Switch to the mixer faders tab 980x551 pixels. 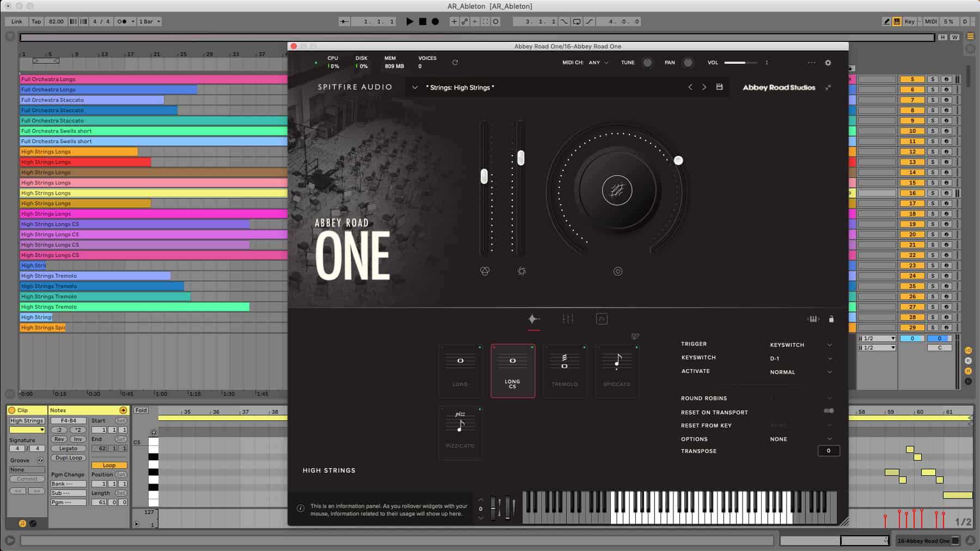click(x=568, y=319)
